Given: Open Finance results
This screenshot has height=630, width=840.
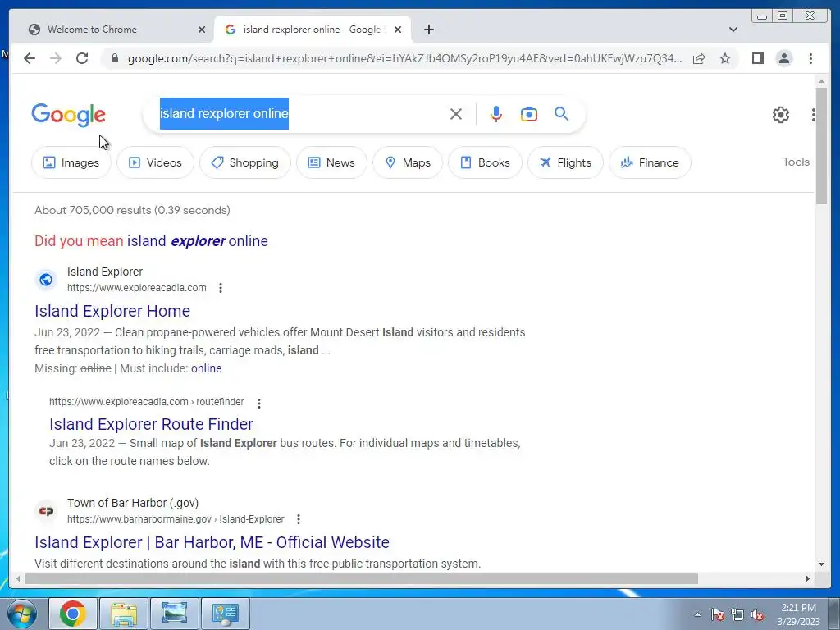Looking at the screenshot, I should [650, 162].
